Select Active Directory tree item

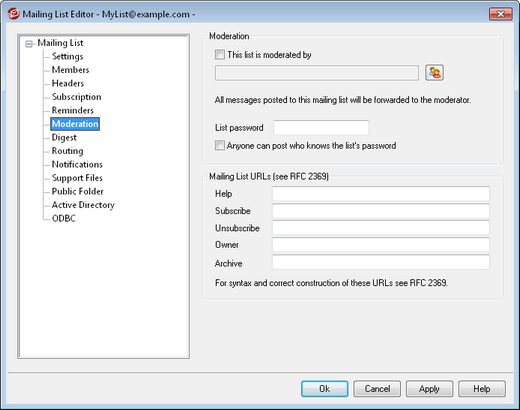tap(83, 205)
